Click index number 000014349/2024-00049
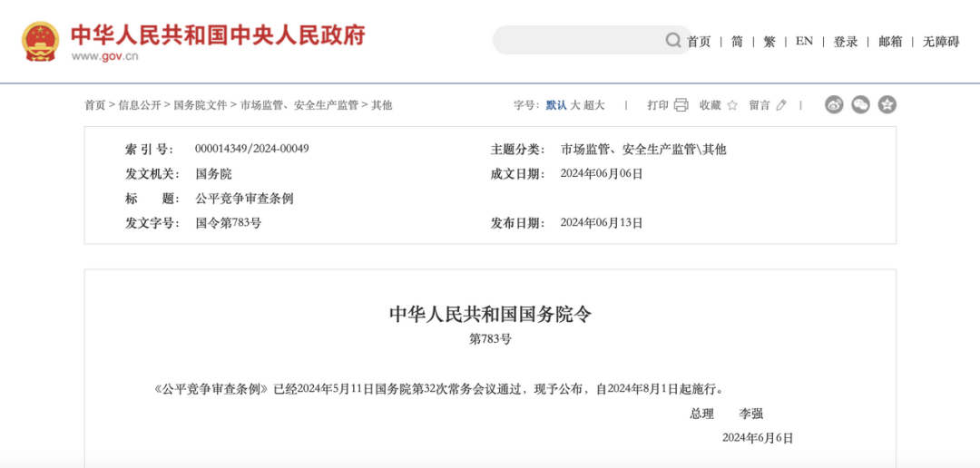Screen dimensions: 980x468 point(252,149)
